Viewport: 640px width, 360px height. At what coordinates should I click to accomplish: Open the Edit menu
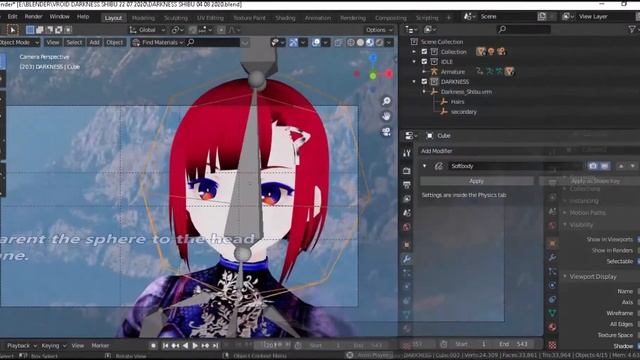click(12, 17)
